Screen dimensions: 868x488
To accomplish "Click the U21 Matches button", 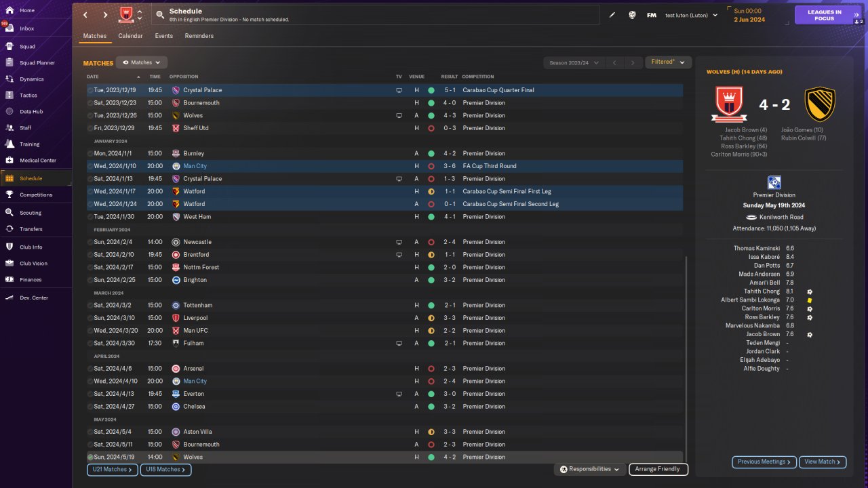I will [x=112, y=469].
